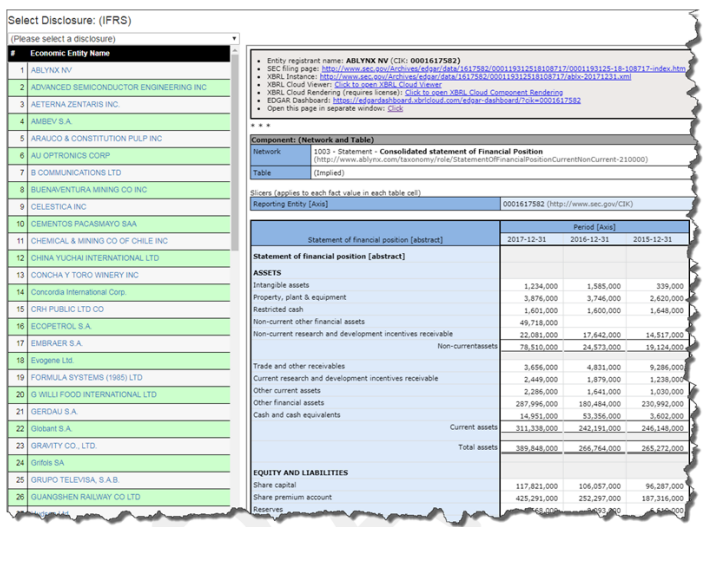Image resolution: width=710 pixels, height=570 pixels.
Task: Select FORMULA SYSTEMS (1985) LTD entity
Action: tap(86, 378)
